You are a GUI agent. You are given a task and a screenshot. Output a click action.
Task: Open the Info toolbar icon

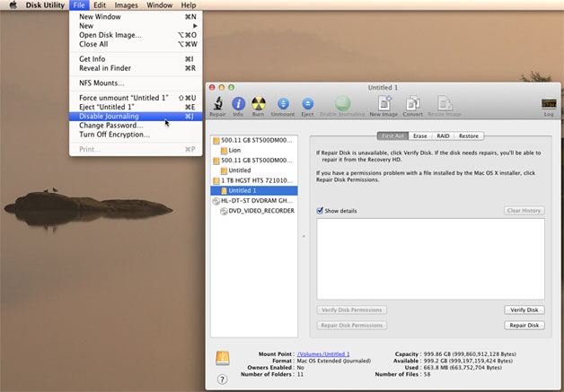coord(238,105)
